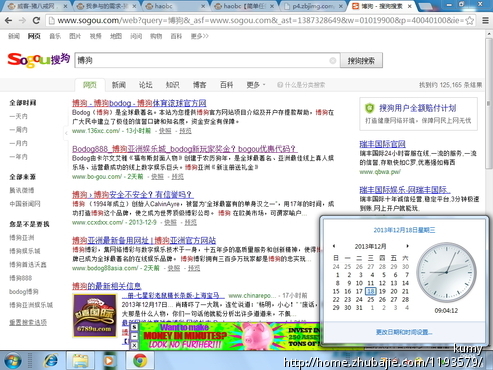
Task: Select the 新闻 search category tab
Action: tap(119, 85)
